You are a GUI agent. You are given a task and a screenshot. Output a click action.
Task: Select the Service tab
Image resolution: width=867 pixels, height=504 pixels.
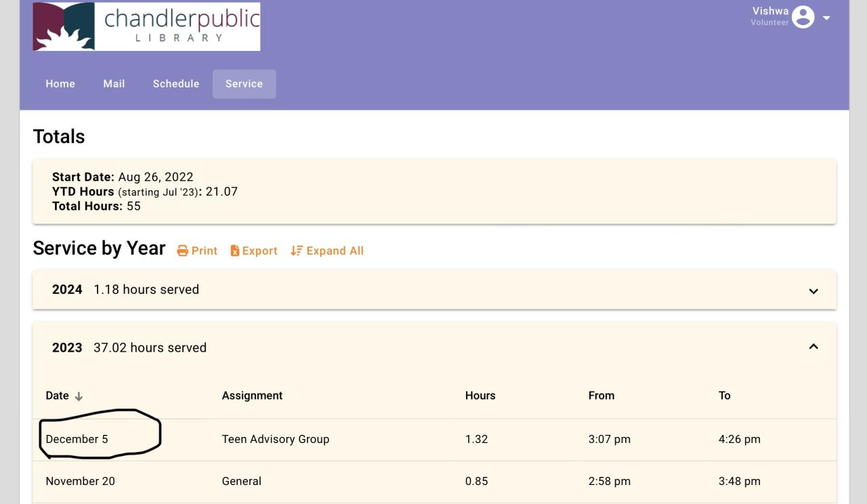[244, 84]
